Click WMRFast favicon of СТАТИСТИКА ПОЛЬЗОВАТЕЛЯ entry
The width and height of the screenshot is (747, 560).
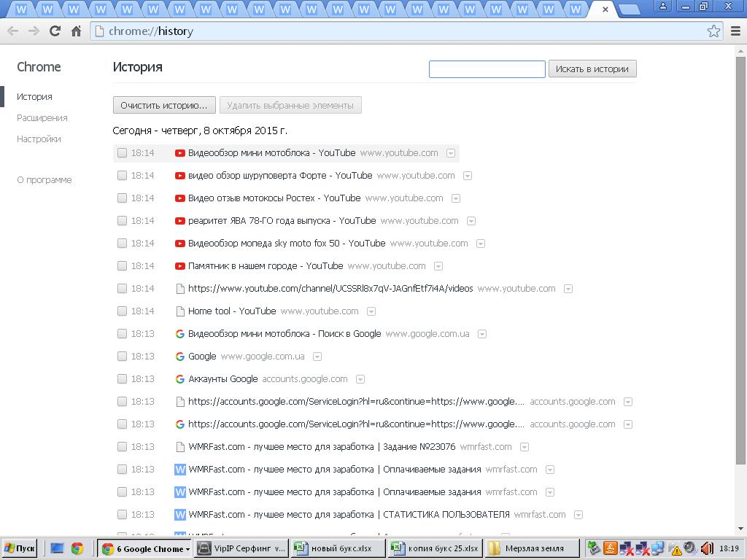click(179, 515)
